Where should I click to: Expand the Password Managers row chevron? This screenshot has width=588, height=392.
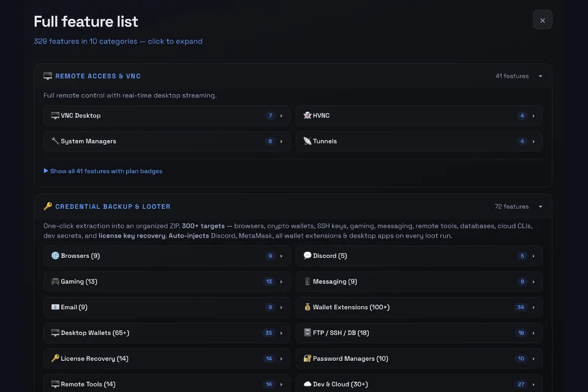click(x=533, y=358)
